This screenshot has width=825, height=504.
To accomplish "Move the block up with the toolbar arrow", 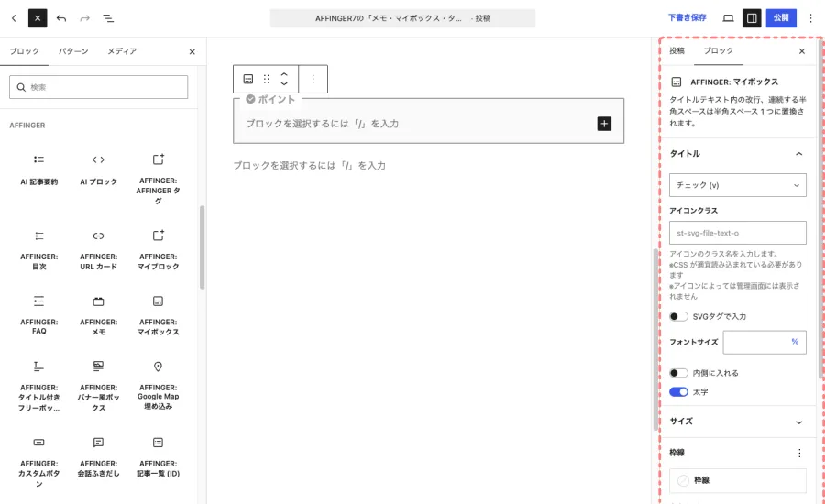I will click(x=284, y=74).
